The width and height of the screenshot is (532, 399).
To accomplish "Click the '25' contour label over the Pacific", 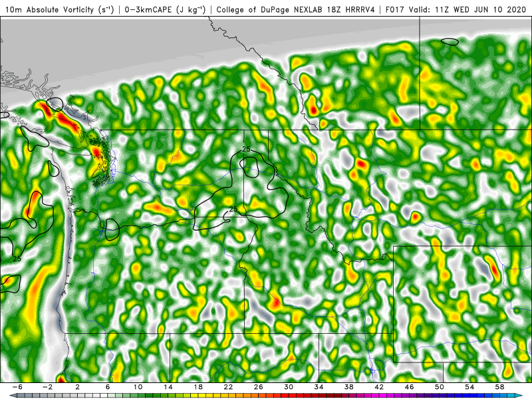I will pos(17,259).
